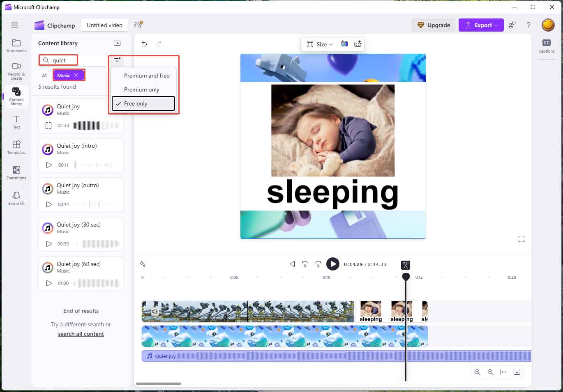Choose Premium only from the filter menu
The height and width of the screenshot is (392, 563).
[141, 89]
